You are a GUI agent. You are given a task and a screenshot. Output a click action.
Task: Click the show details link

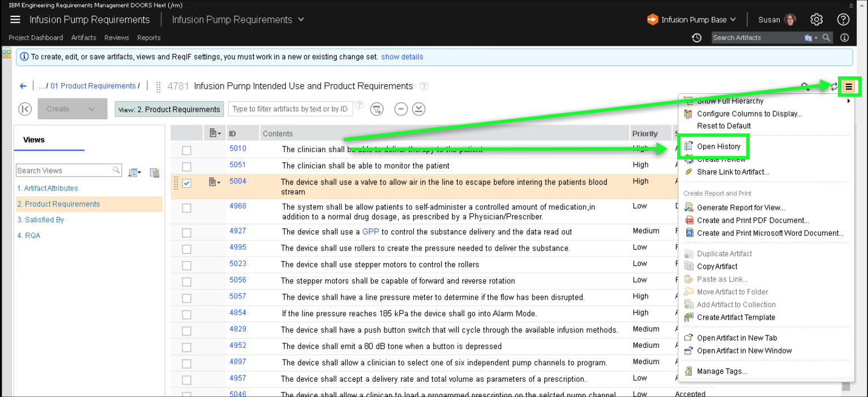click(x=402, y=57)
